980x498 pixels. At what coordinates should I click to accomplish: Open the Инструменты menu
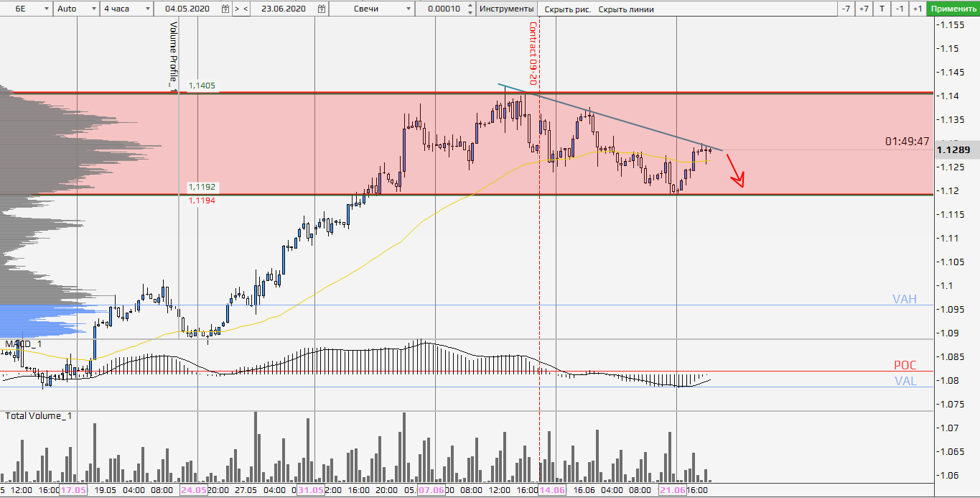click(x=506, y=9)
